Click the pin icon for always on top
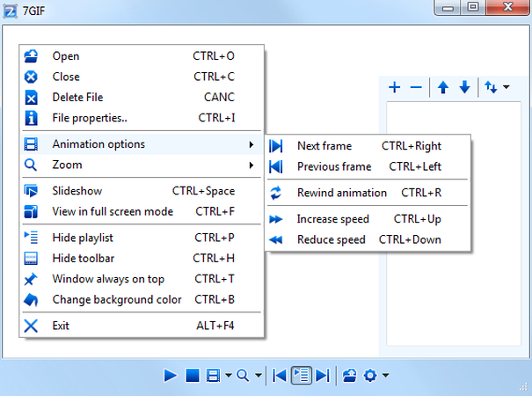The image size is (532, 396). coord(31,279)
